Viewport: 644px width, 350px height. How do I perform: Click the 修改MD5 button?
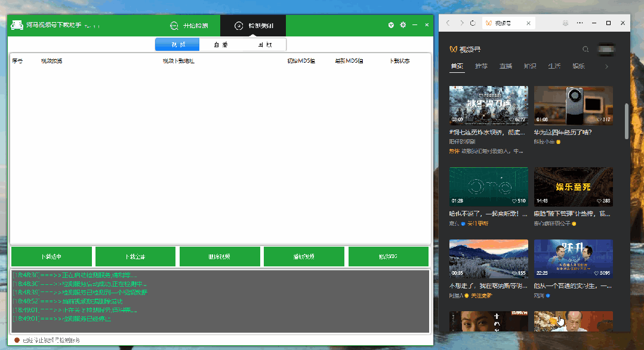click(x=389, y=257)
